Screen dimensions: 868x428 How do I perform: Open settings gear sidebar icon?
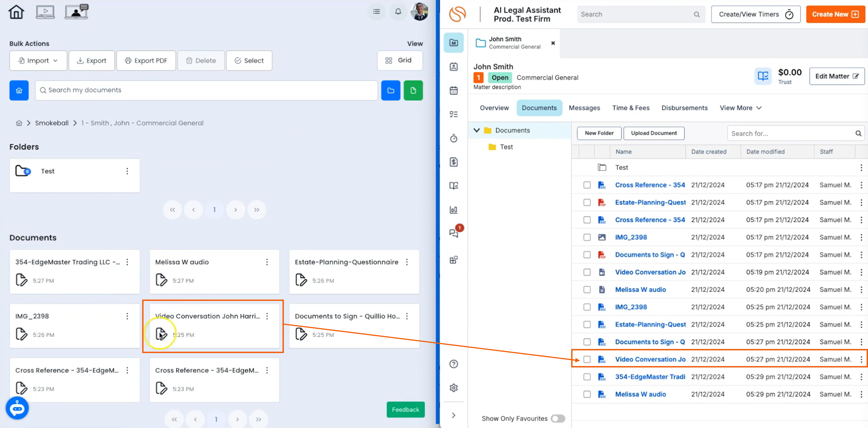(454, 388)
